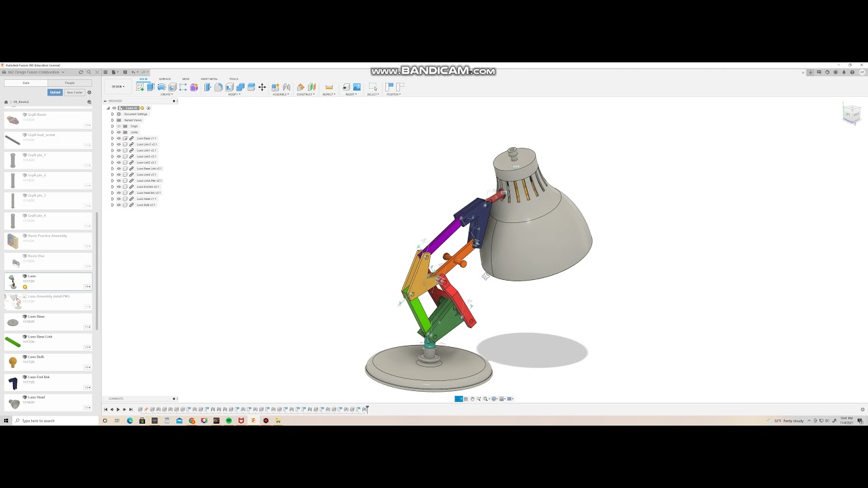Open the DESIGN workspace dropdown
The height and width of the screenshot is (488, 868).
click(x=118, y=87)
